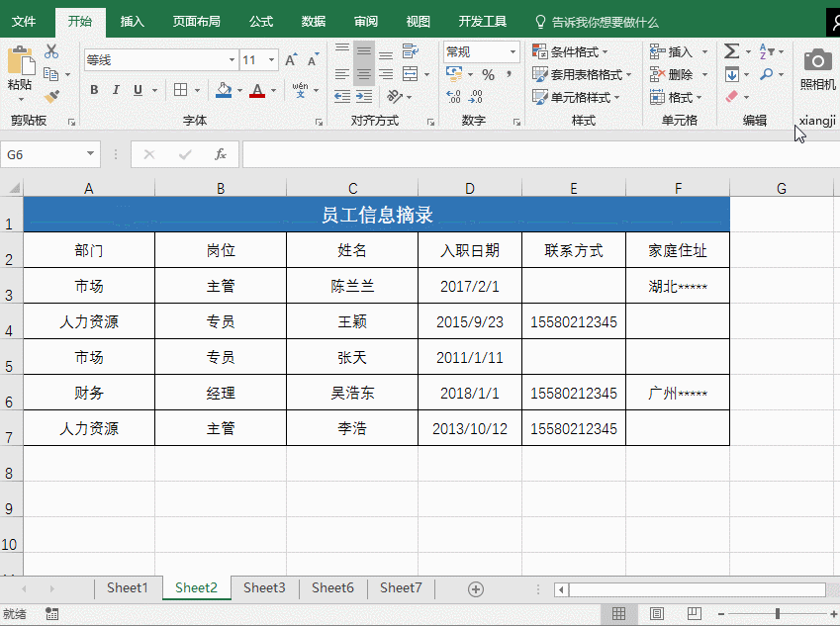Open the Name Box dropdown arrow
The height and width of the screenshot is (626, 840).
pyautogui.click(x=91, y=154)
